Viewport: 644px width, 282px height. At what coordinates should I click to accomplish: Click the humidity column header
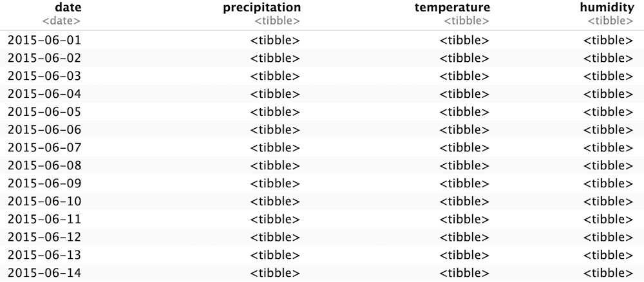click(607, 7)
